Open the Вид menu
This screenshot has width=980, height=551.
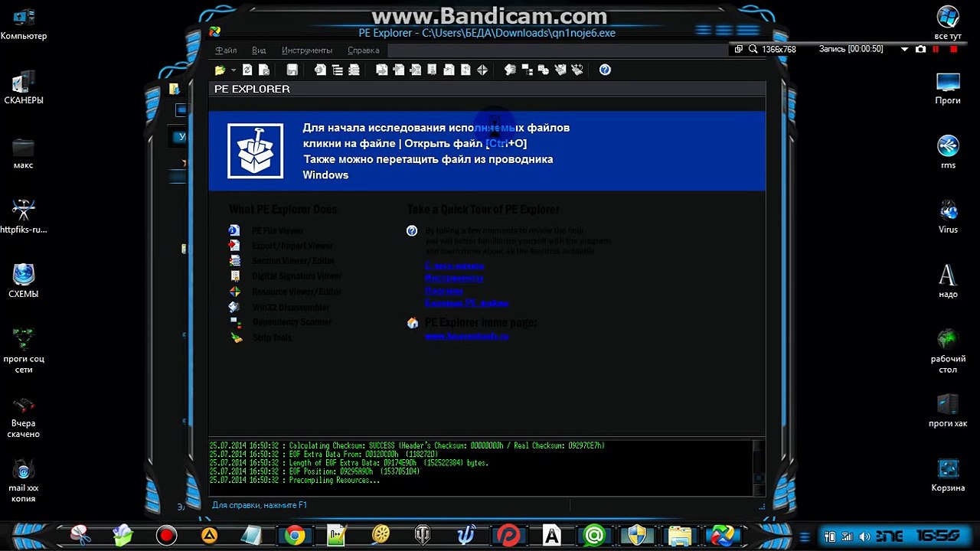click(259, 51)
